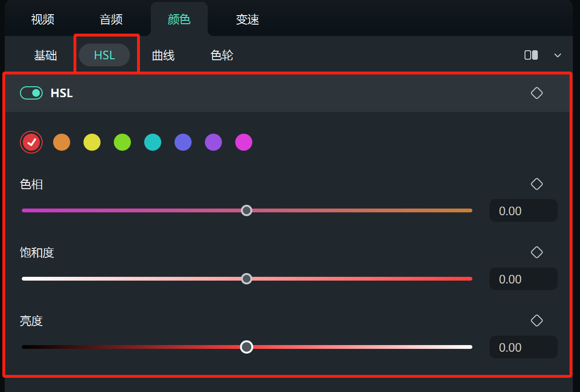Open the 色轮 section
The height and width of the screenshot is (392, 580).
click(x=221, y=55)
